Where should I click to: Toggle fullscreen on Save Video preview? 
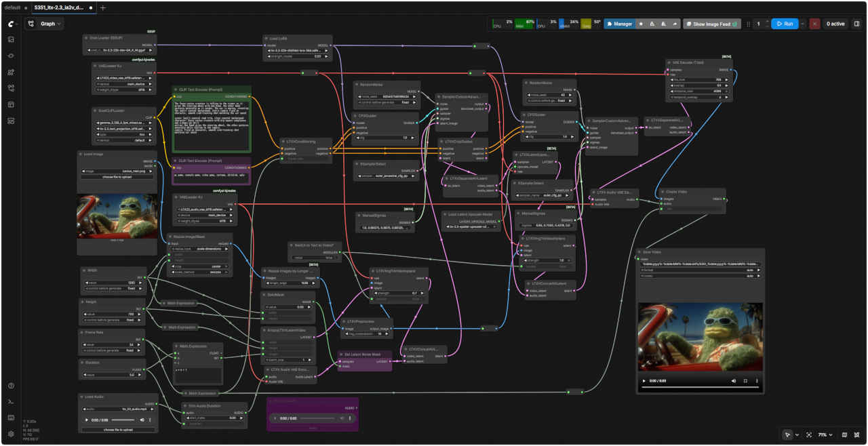pos(745,381)
